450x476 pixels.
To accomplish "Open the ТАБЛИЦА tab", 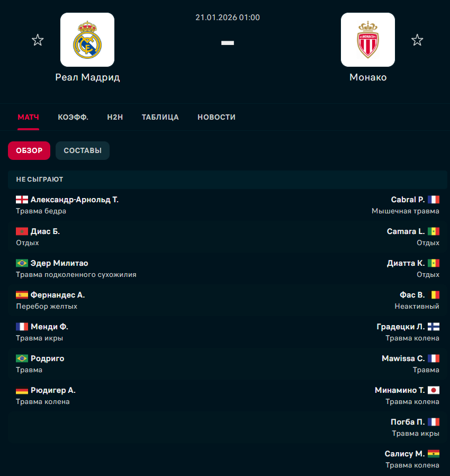I will tap(160, 117).
